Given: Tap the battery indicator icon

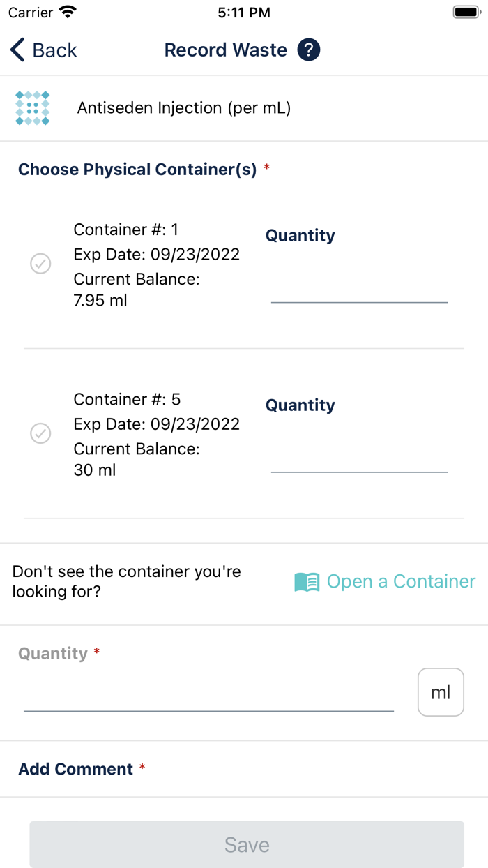Looking at the screenshot, I should click(x=465, y=12).
